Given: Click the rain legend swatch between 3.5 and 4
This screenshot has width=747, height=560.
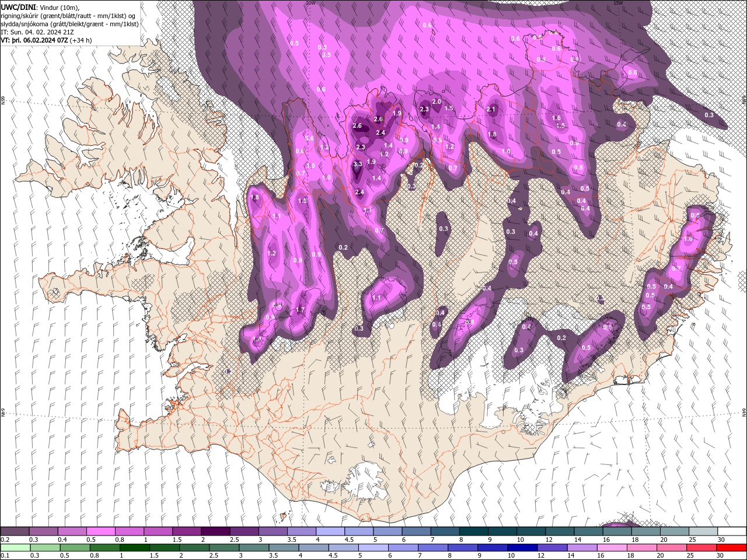Looking at the screenshot, I should point(283,548).
